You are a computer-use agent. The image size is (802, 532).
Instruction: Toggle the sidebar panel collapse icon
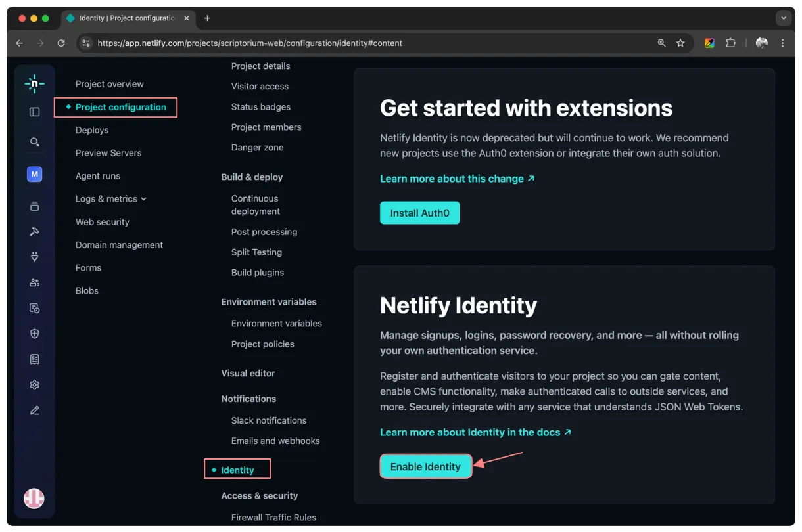point(35,112)
